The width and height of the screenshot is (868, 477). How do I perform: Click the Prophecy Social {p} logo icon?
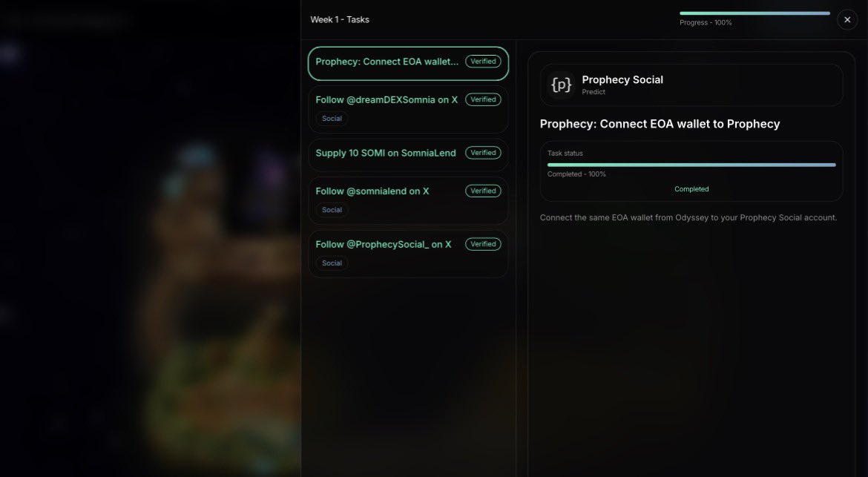(x=561, y=85)
